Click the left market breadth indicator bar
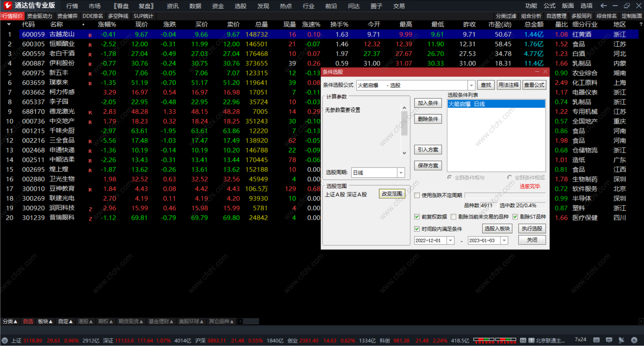 pos(484,340)
